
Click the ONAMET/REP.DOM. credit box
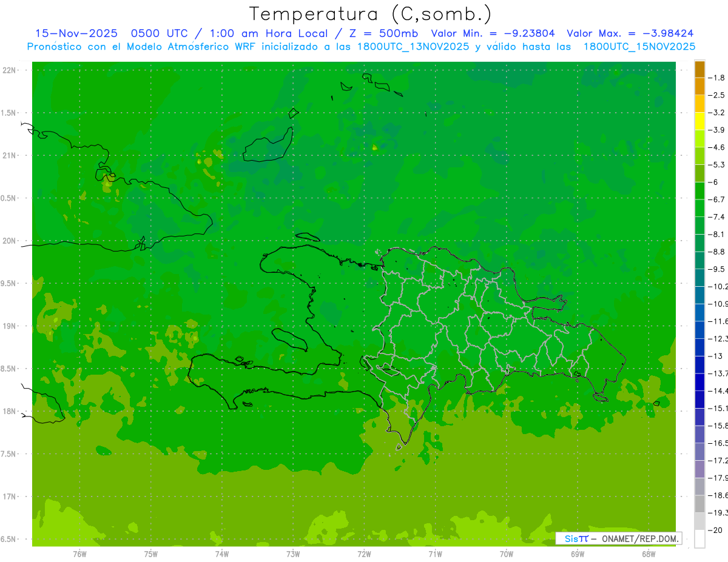click(x=619, y=538)
